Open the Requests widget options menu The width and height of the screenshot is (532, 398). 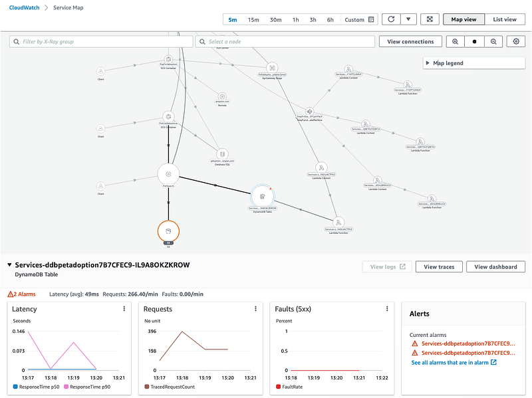click(255, 308)
